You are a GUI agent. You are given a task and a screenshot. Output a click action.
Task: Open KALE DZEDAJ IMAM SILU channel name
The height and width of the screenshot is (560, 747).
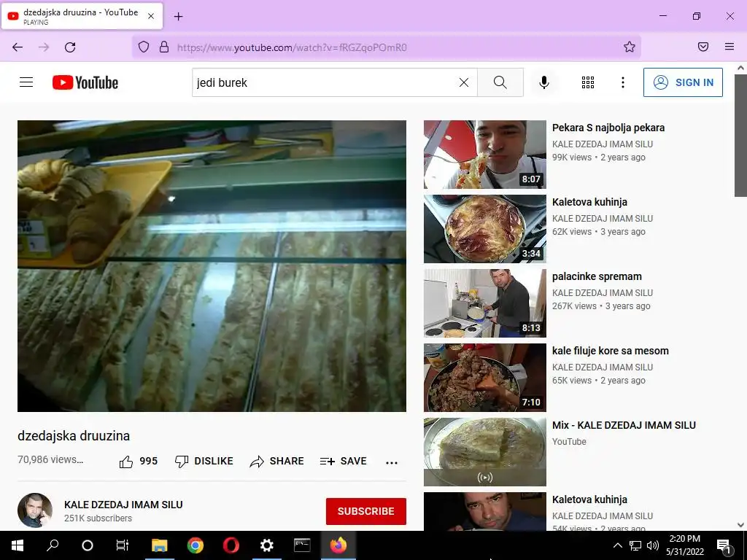click(123, 505)
